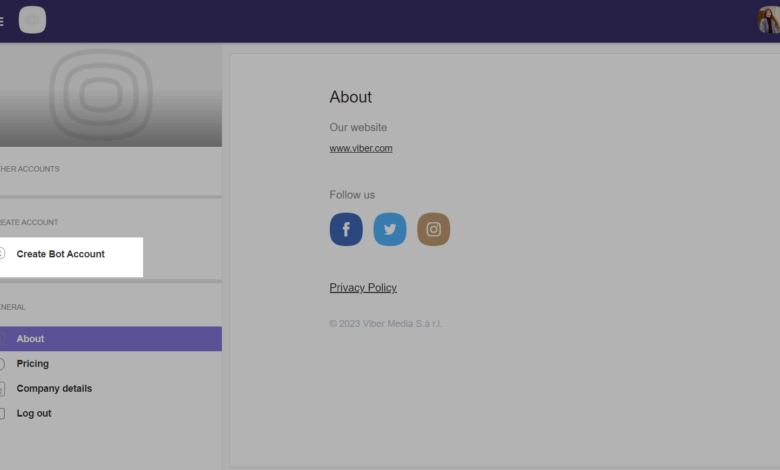The image size is (780, 470).
Task: Open the user profile avatar
Action: [768, 20]
